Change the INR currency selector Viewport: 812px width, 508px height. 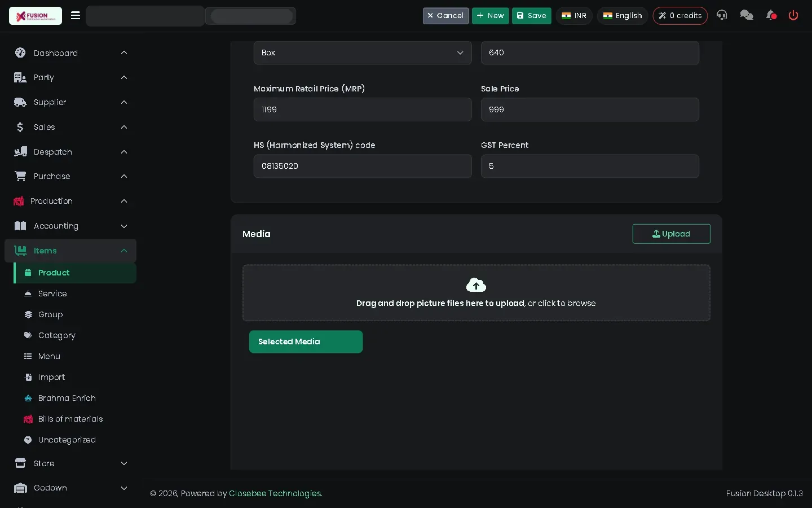tap(574, 16)
